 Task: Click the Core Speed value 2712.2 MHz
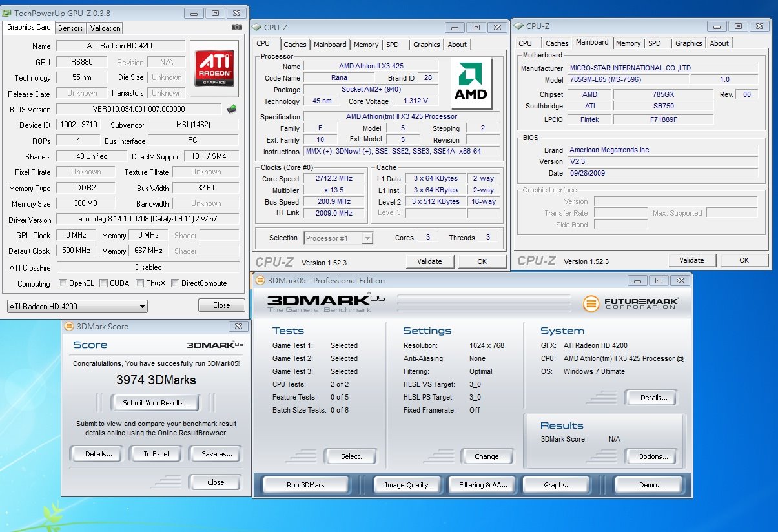[x=334, y=179]
